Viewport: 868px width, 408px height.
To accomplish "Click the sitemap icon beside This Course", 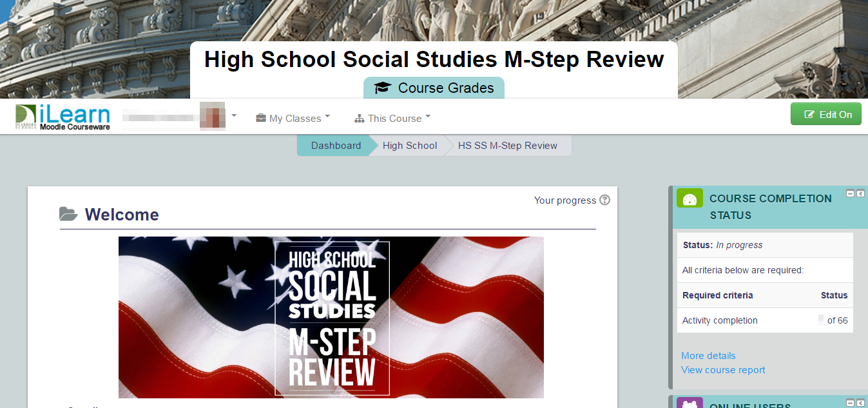I will 360,119.
